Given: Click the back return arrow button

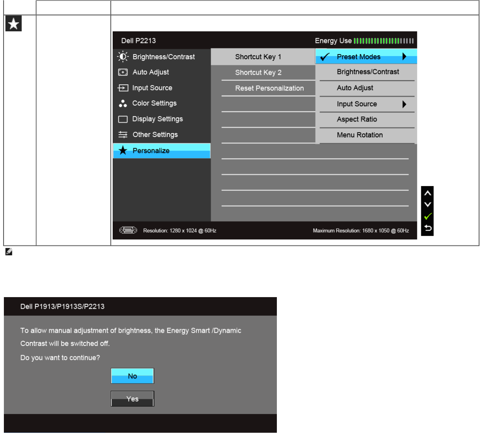Looking at the screenshot, I should pos(427,228).
